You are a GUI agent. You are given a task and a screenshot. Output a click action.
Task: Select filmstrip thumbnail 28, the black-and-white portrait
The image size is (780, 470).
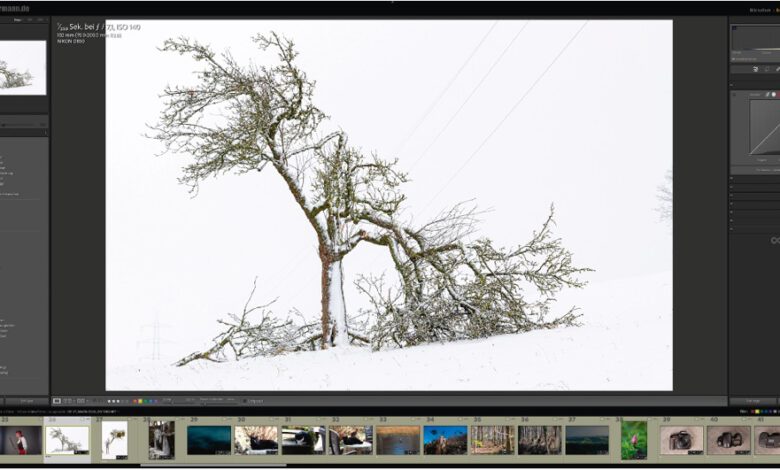pyautogui.click(x=162, y=440)
